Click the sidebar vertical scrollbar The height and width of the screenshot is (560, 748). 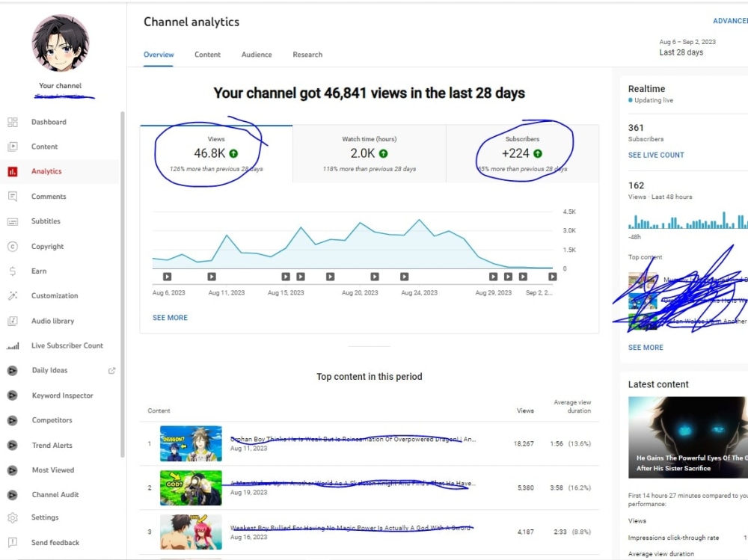[123, 285]
